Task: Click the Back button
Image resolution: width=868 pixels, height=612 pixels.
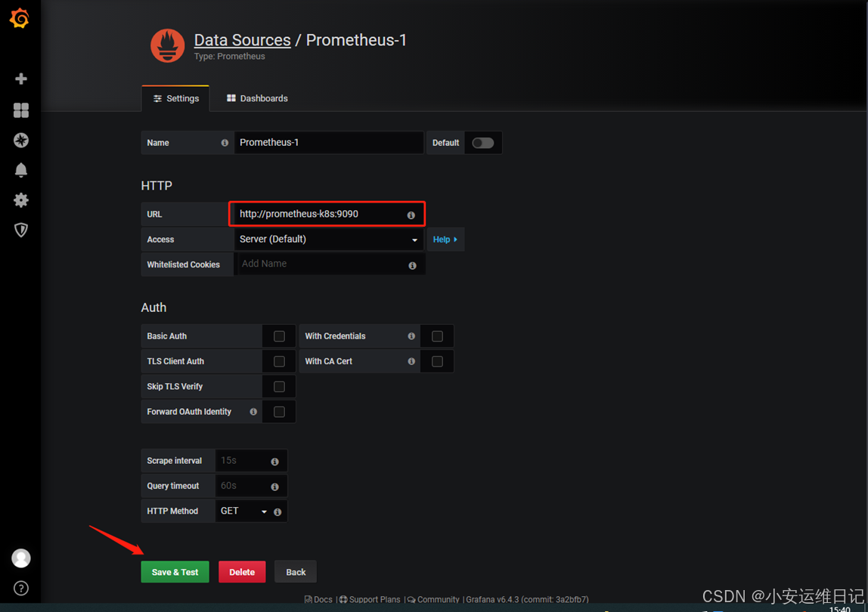Action: (296, 572)
